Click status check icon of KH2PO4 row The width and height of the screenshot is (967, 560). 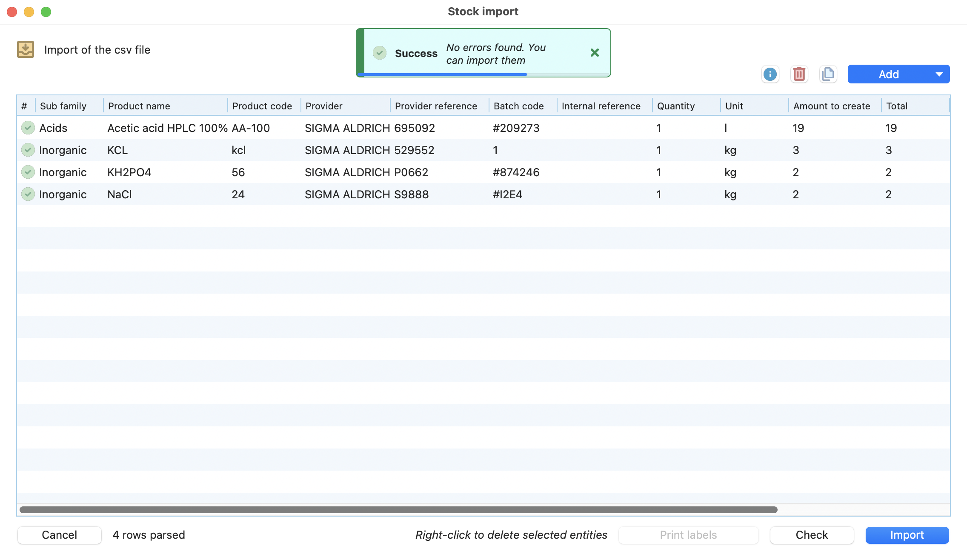(28, 172)
